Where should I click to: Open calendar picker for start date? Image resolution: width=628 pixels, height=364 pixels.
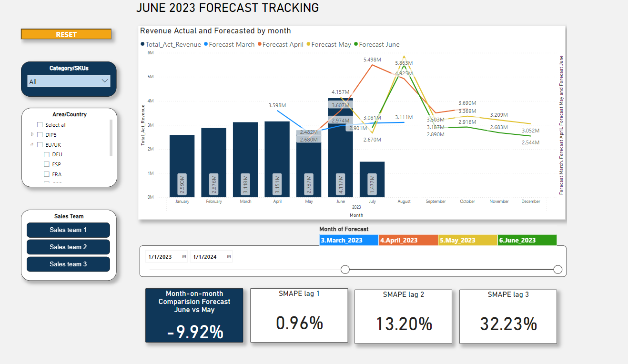tap(184, 257)
